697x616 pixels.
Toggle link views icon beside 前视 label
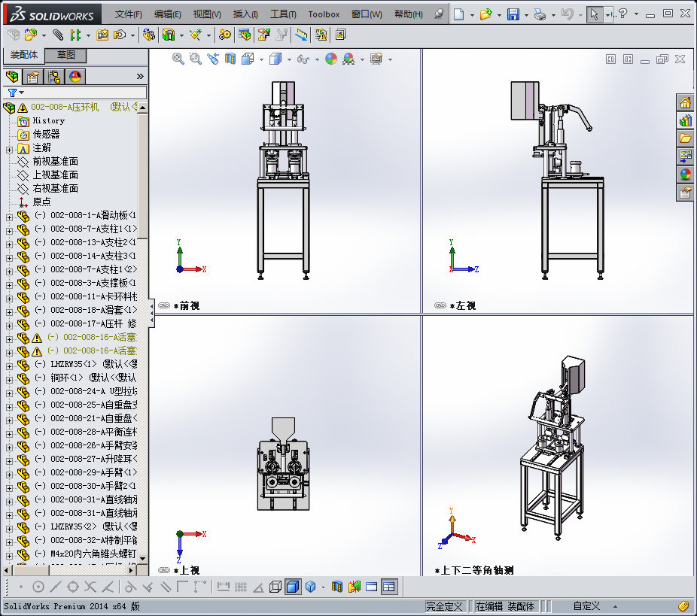point(164,305)
